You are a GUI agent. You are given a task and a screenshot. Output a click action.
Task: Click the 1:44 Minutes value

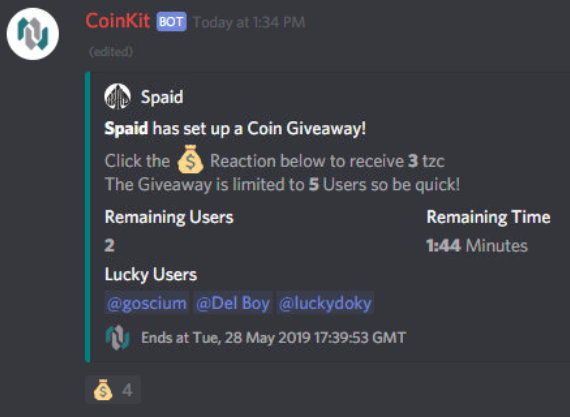point(477,245)
